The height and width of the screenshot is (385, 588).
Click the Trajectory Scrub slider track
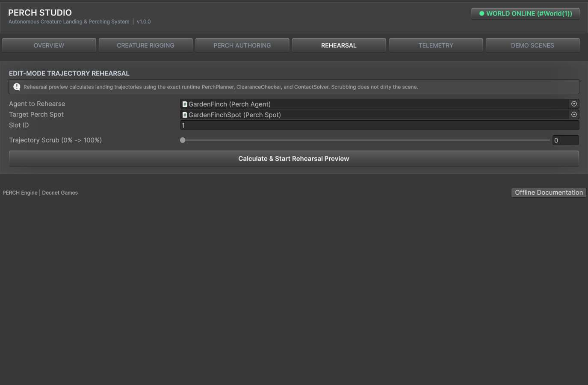pos(366,140)
